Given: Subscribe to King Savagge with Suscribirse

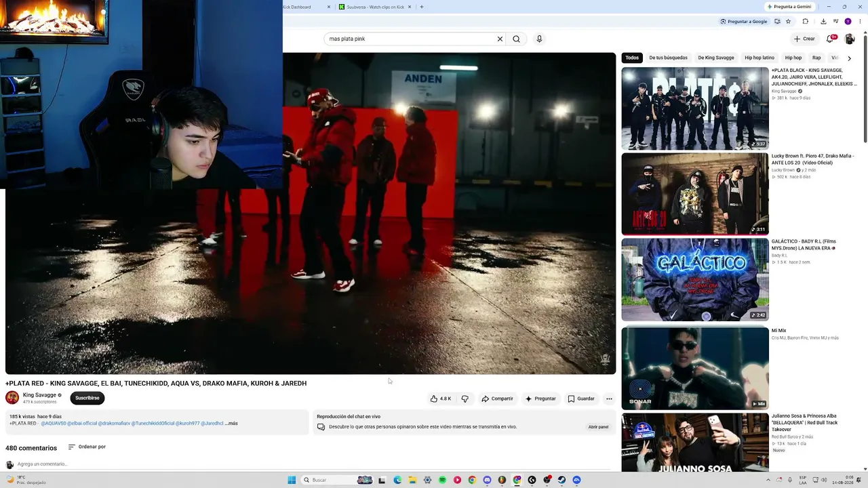Looking at the screenshot, I should (x=87, y=398).
